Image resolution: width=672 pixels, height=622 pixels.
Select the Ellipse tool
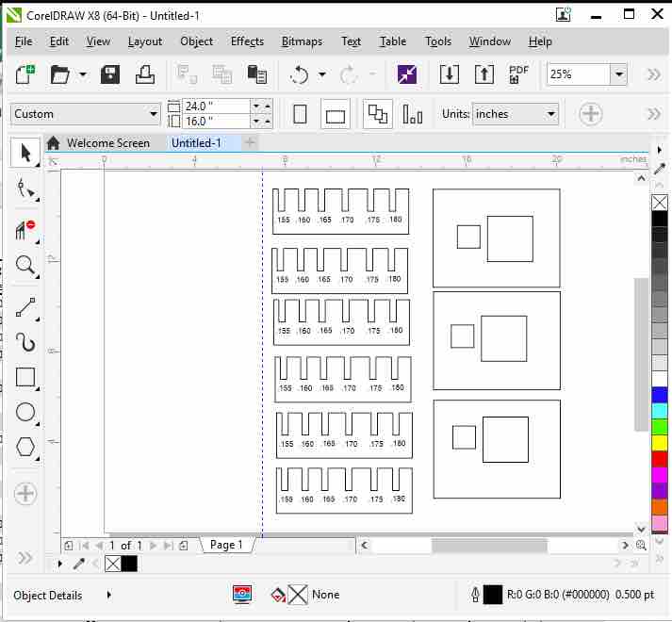click(x=25, y=413)
